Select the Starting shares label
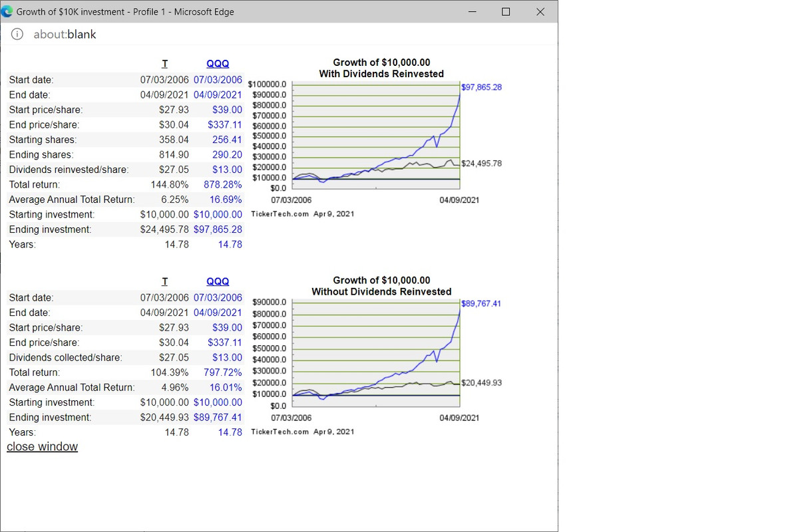804x532 pixels. pos(43,140)
